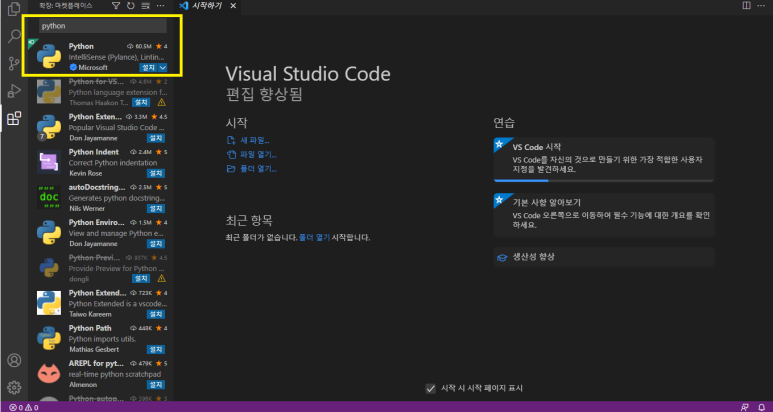
Task: Install Python Path by Mathias Gesbert
Action: point(156,349)
